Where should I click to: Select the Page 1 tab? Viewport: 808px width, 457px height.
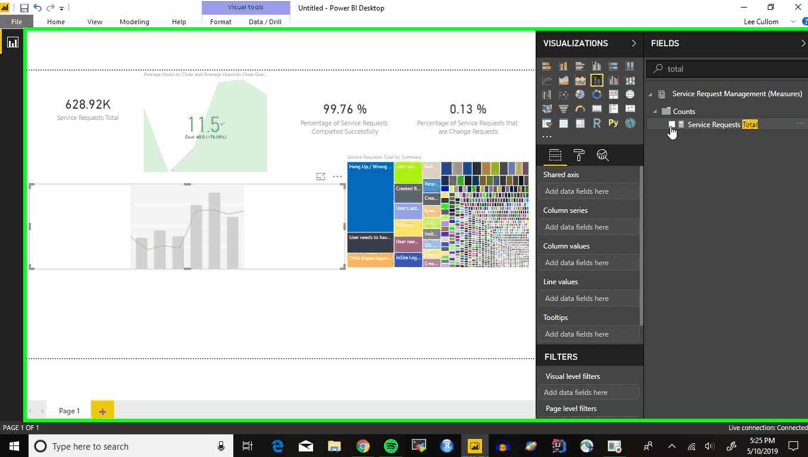click(x=69, y=411)
